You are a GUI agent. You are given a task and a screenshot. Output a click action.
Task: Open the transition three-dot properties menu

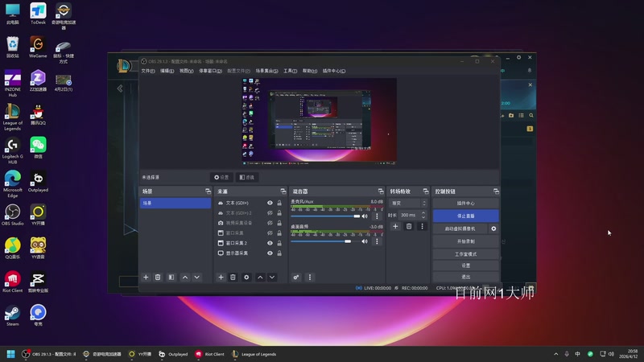(422, 227)
